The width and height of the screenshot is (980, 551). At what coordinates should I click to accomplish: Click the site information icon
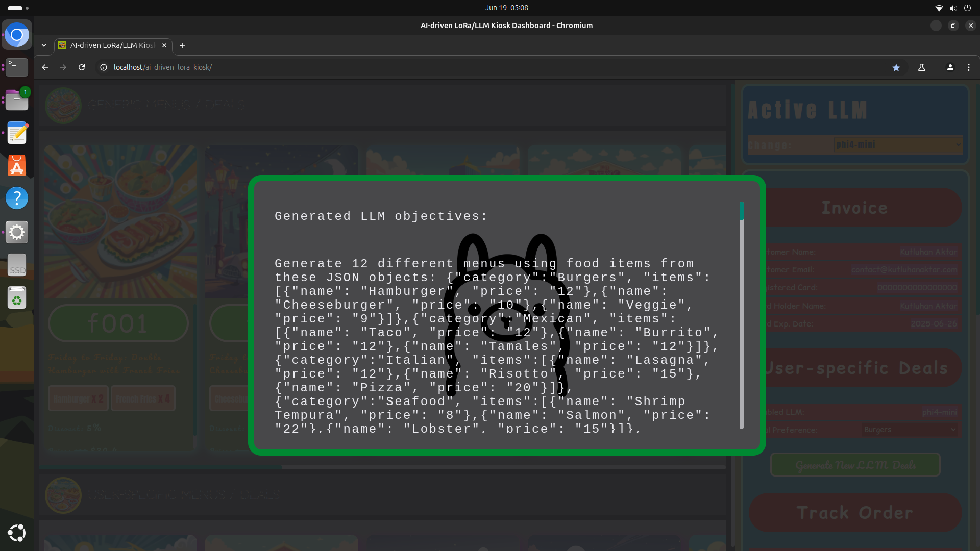(104, 67)
